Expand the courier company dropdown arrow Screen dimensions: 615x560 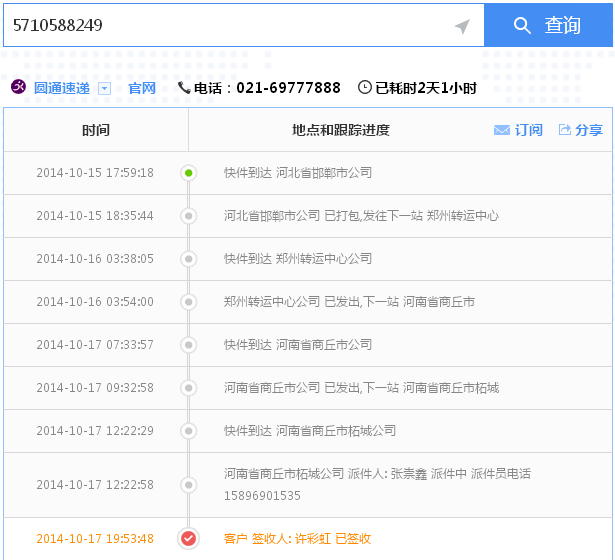pyautogui.click(x=104, y=89)
